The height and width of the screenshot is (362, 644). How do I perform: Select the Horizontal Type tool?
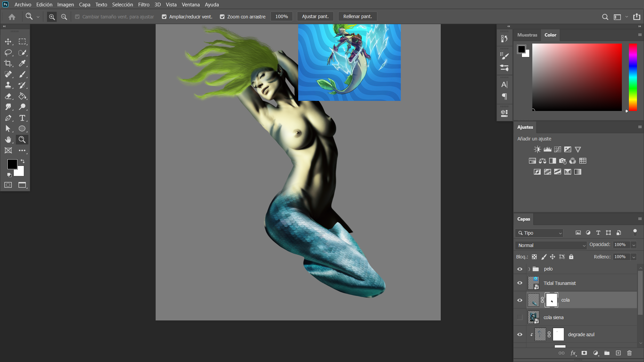22,118
